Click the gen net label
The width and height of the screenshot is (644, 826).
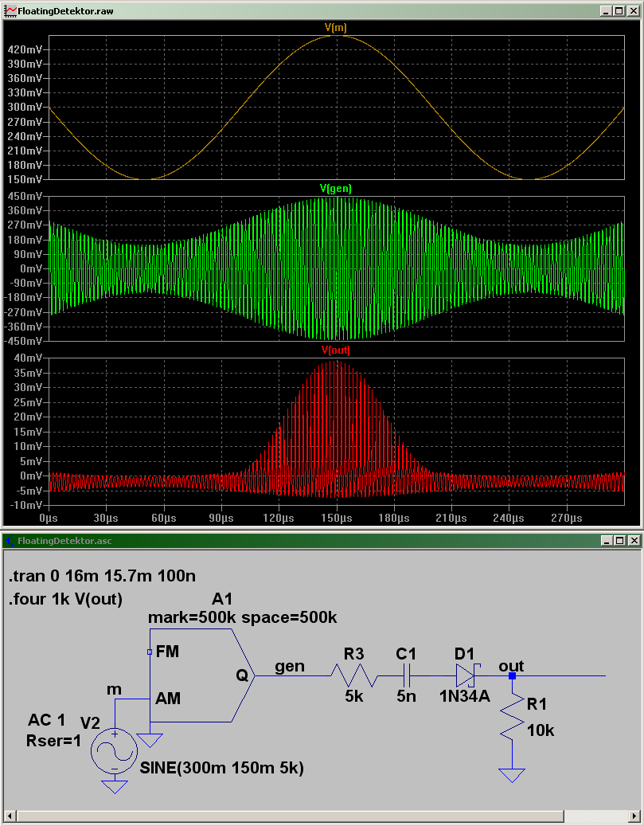point(290,667)
